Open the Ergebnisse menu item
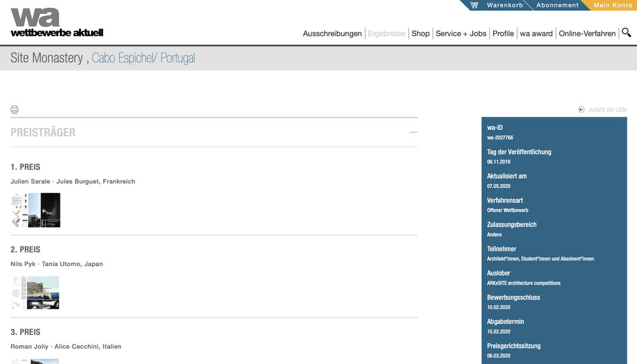637x364 pixels. click(x=386, y=34)
